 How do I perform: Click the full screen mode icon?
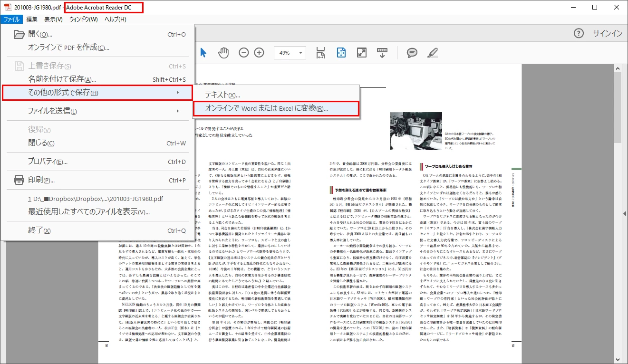[361, 53]
